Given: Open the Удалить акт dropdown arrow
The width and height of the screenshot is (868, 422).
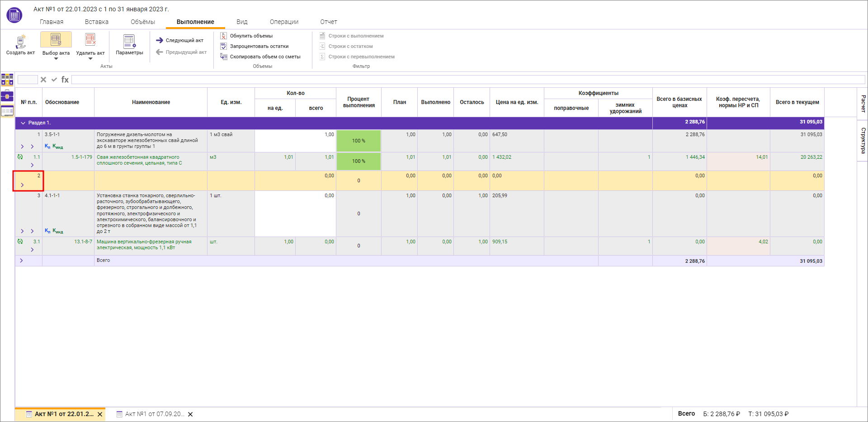Looking at the screenshot, I should coord(90,59).
